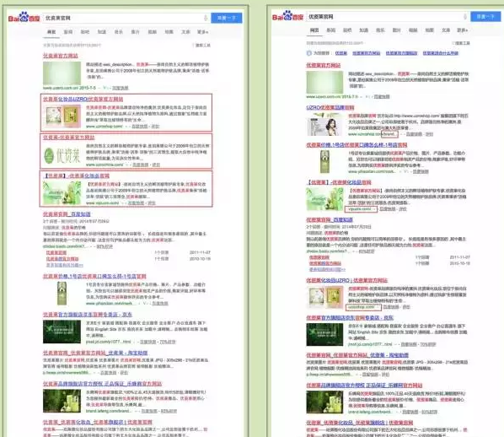The height and width of the screenshot is (437, 504).
Task: Click microphone icon in right search box
Action: (x=464, y=16)
